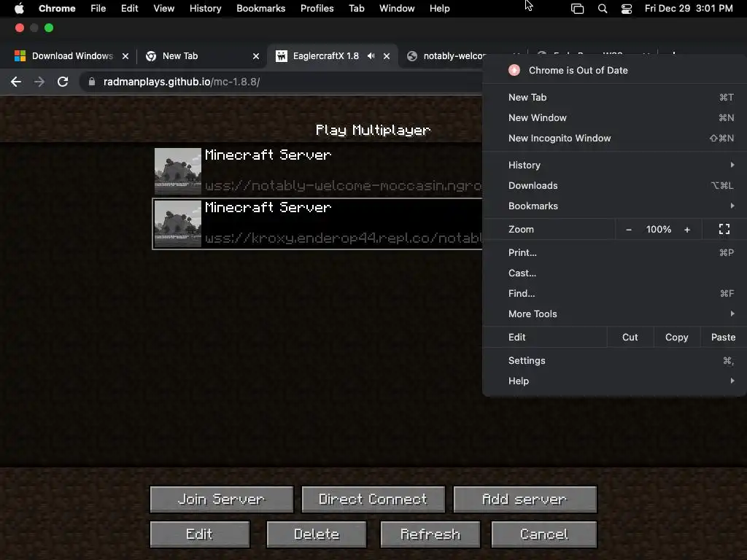Viewport: 747px width, 560px height.
Task: Click the 100% zoom level value
Action: (x=659, y=230)
